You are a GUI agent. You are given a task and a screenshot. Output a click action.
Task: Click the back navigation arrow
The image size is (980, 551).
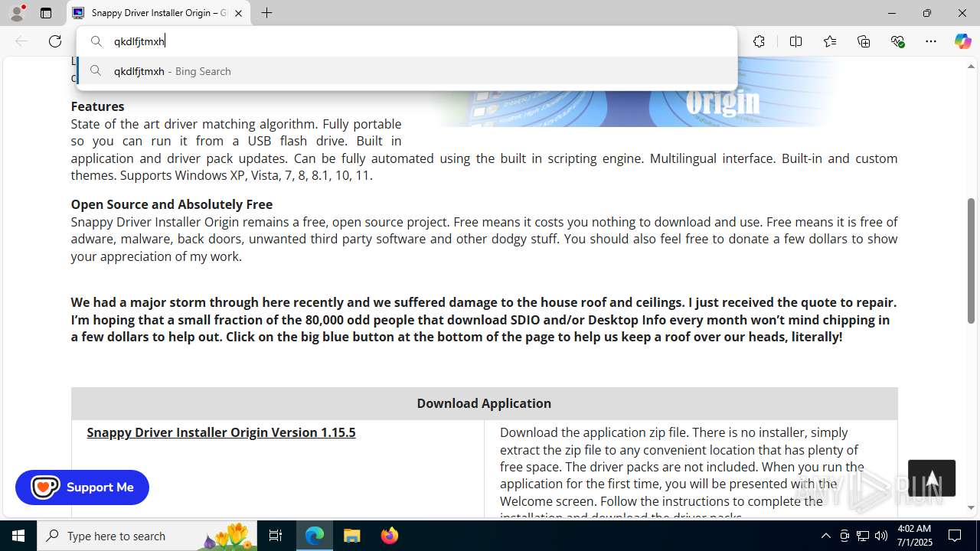tap(21, 41)
